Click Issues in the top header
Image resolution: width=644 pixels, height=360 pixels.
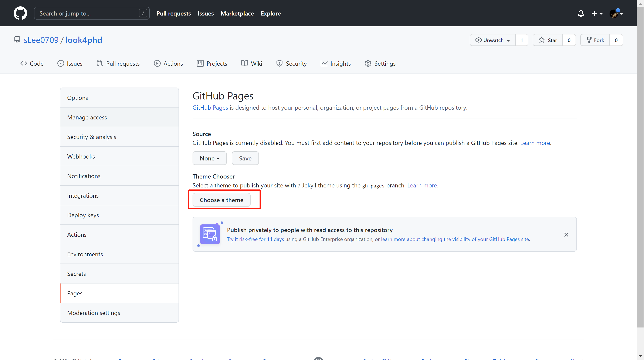[x=206, y=14]
